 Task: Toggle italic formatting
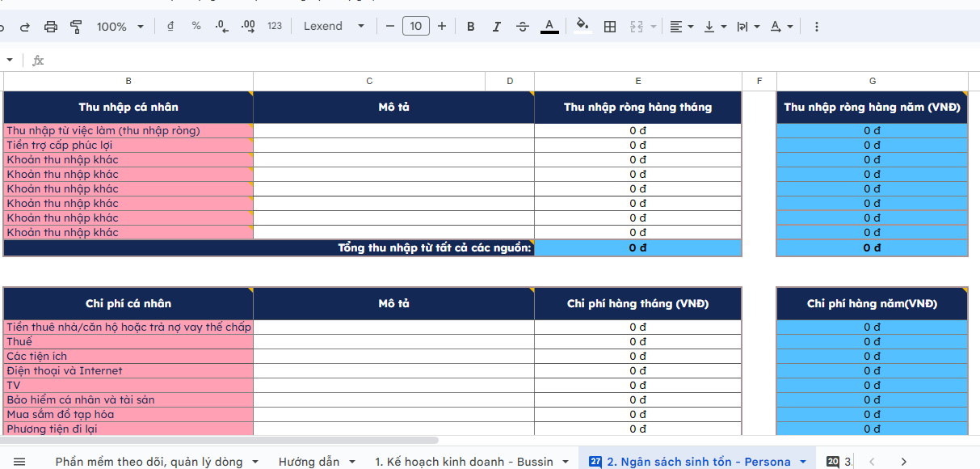[x=497, y=27]
